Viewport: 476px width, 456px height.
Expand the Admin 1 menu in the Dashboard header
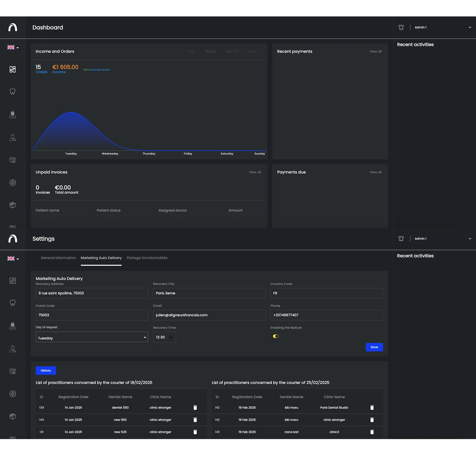[470, 27]
